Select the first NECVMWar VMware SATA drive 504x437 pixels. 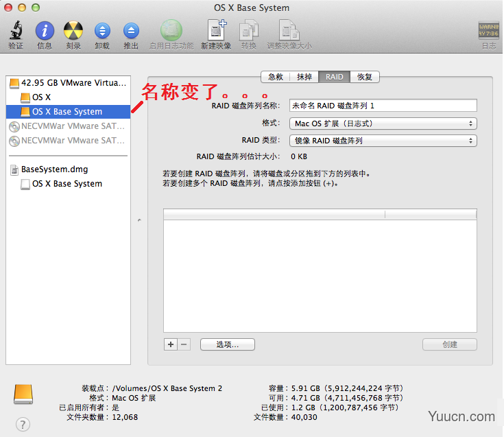68,126
